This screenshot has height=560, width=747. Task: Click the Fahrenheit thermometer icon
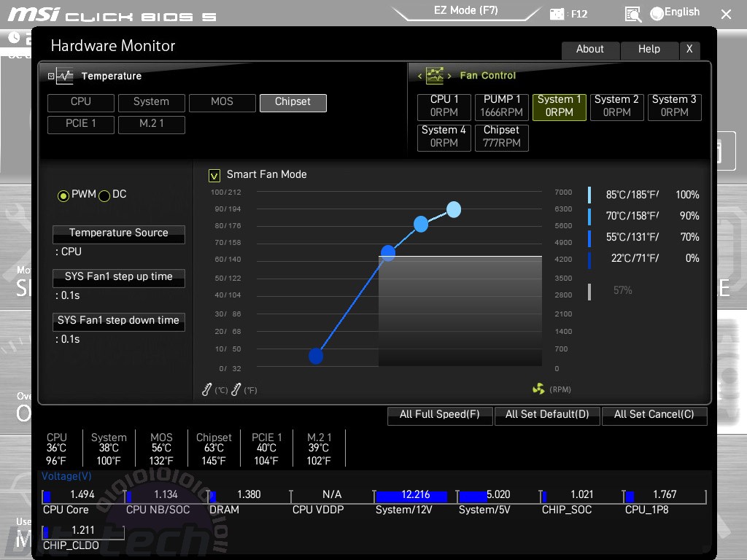(236, 389)
